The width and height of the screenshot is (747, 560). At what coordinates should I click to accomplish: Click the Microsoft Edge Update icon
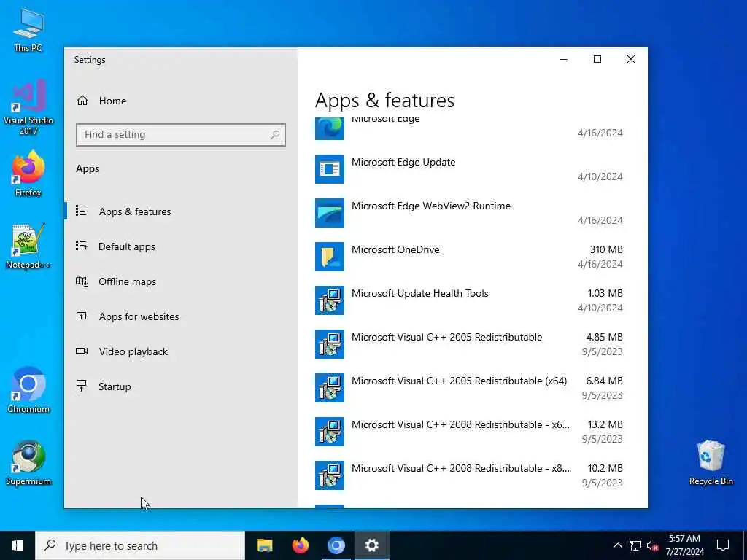[330, 169]
